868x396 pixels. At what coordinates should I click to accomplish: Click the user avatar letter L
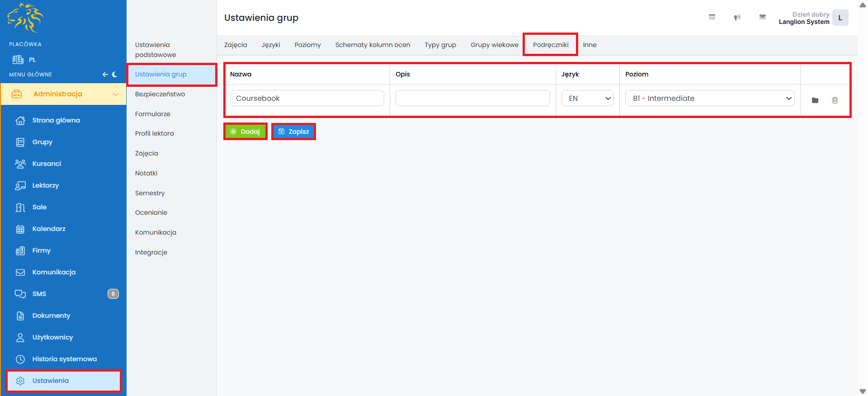840,18
